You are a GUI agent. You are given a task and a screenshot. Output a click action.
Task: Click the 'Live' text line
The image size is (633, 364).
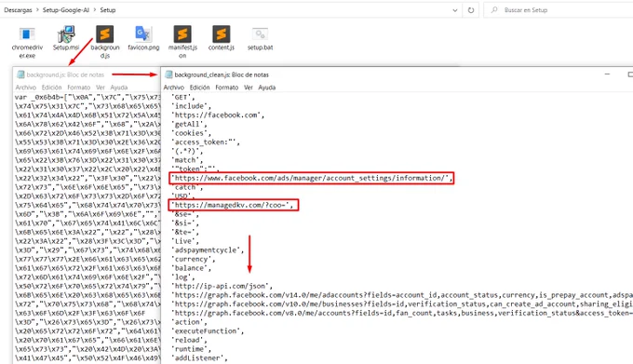(x=185, y=241)
